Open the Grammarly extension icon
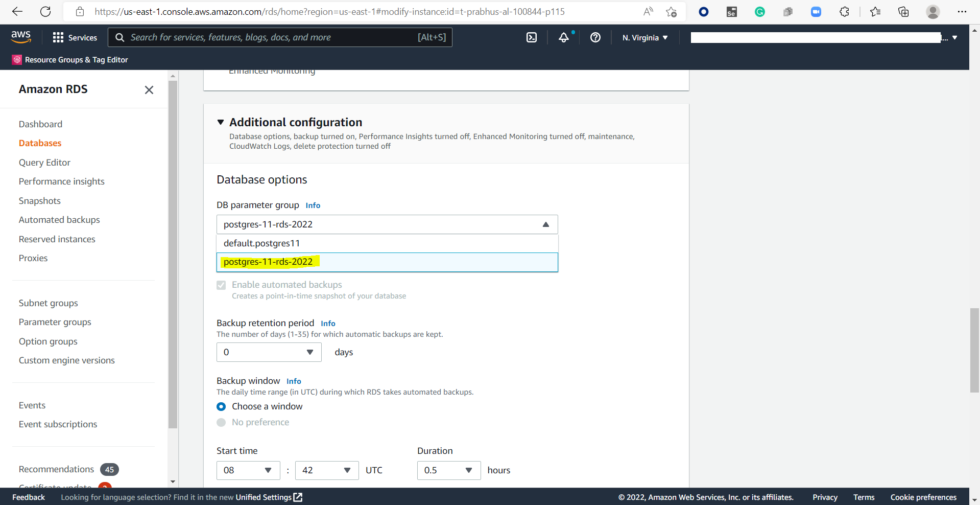The height and width of the screenshot is (505, 980). (x=760, y=11)
